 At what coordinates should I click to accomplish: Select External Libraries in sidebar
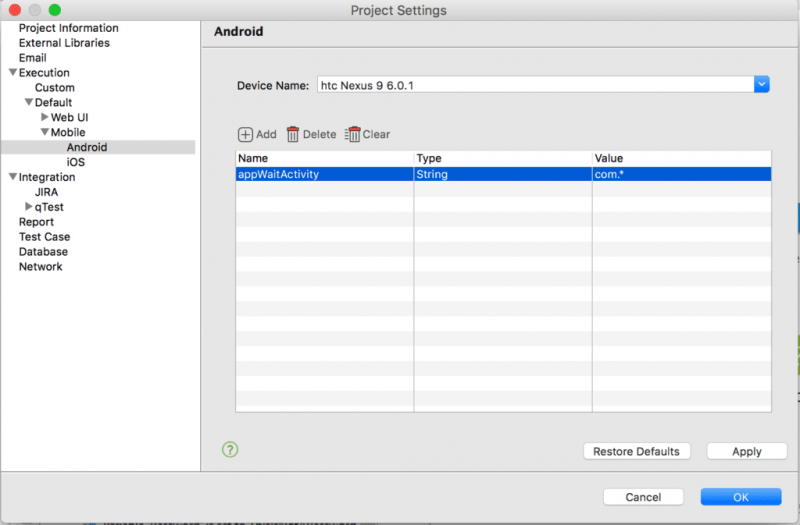click(x=64, y=43)
